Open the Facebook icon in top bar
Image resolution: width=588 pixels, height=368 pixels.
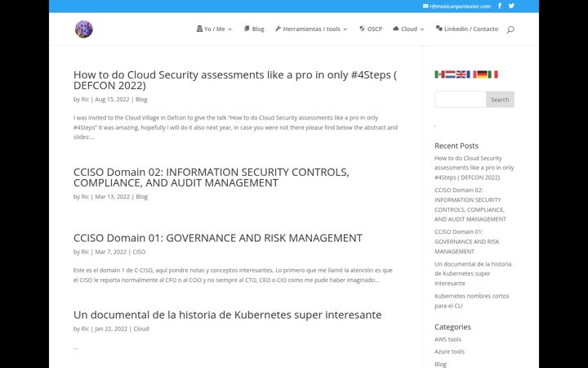tap(500, 6)
